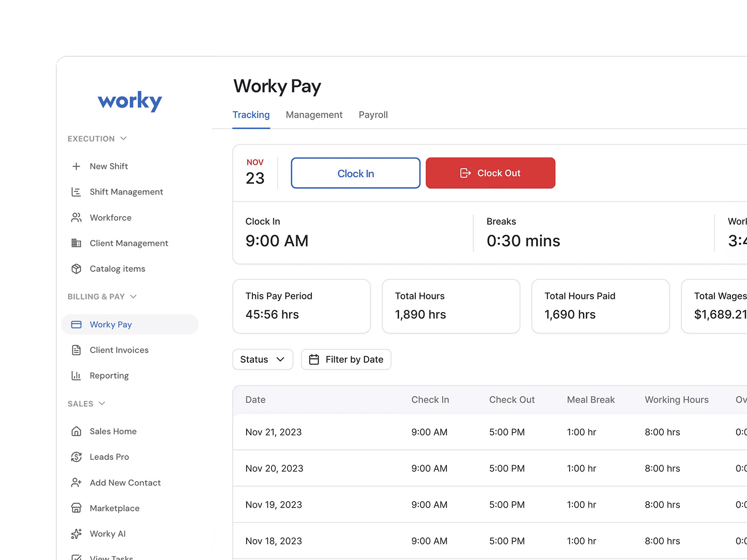The width and height of the screenshot is (747, 560).
Task: Click the Total Hours card
Action: coord(451,306)
